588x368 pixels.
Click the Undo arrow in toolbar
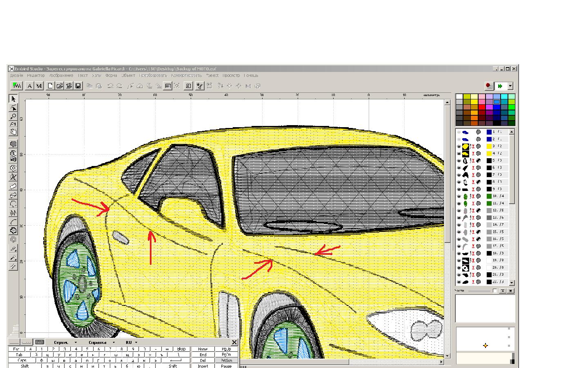pos(110,86)
